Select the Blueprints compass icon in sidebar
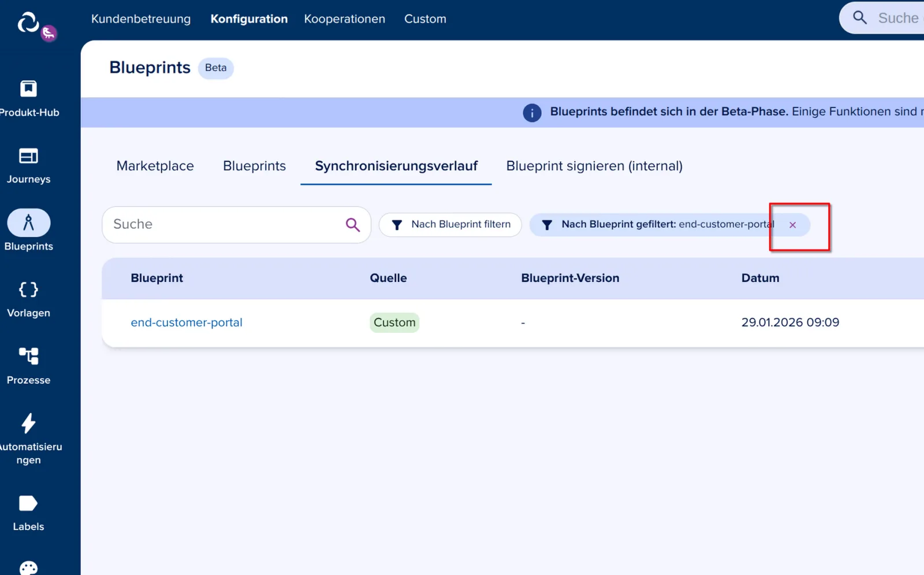Viewport: 924px width, 575px height. point(28,222)
